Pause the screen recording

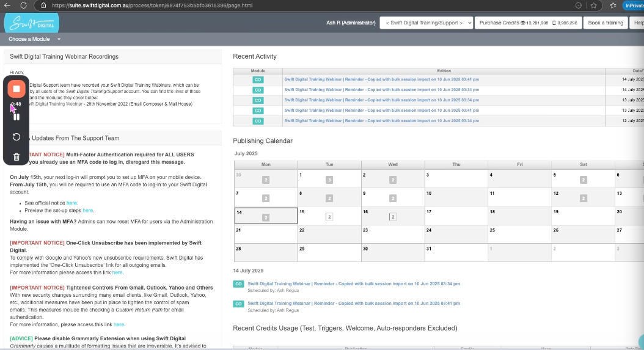tap(16, 117)
